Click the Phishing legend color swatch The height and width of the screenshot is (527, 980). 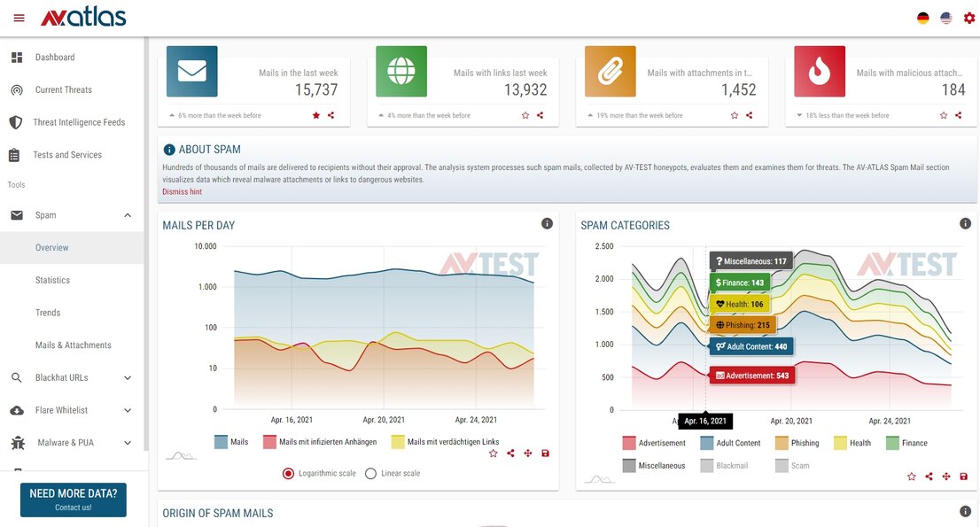(x=782, y=443)
